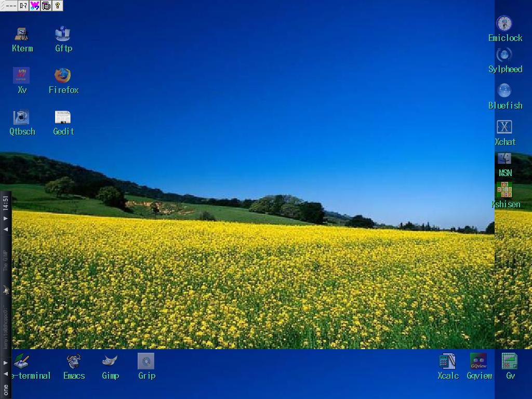Screen dimensions: 532x399
Task: Launch Sylpheed mail client
Action: coord(504,55)
